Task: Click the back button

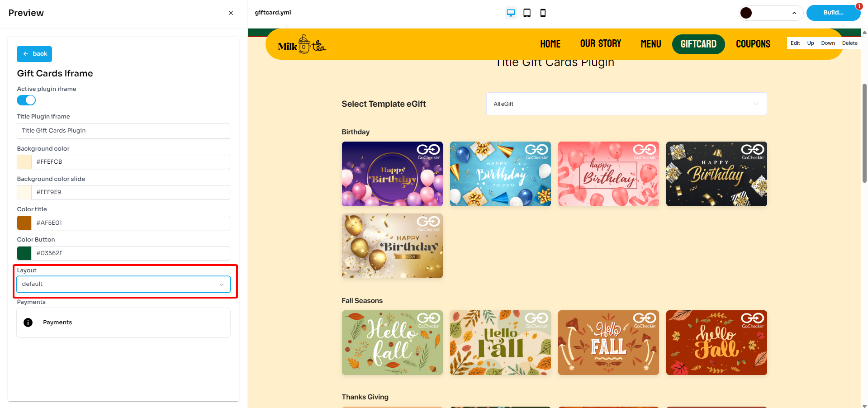Action: [34, 54]
